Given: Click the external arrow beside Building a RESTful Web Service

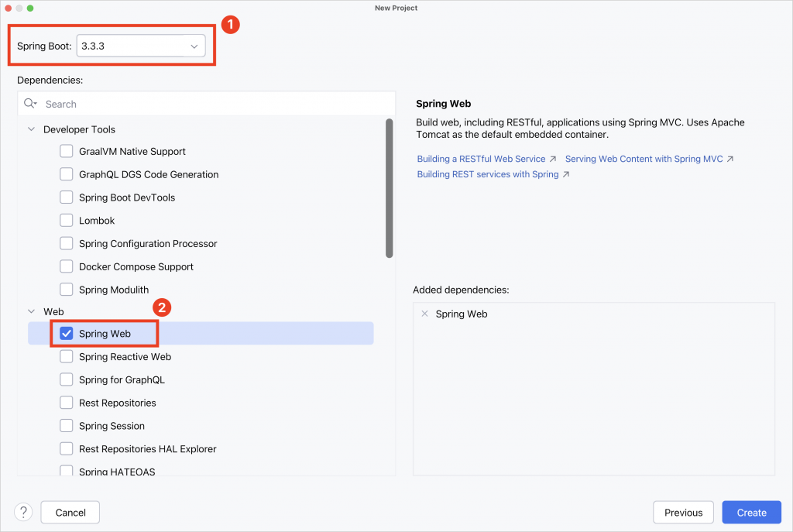Looking at the screenshot, I should click(x=553, y=159).
